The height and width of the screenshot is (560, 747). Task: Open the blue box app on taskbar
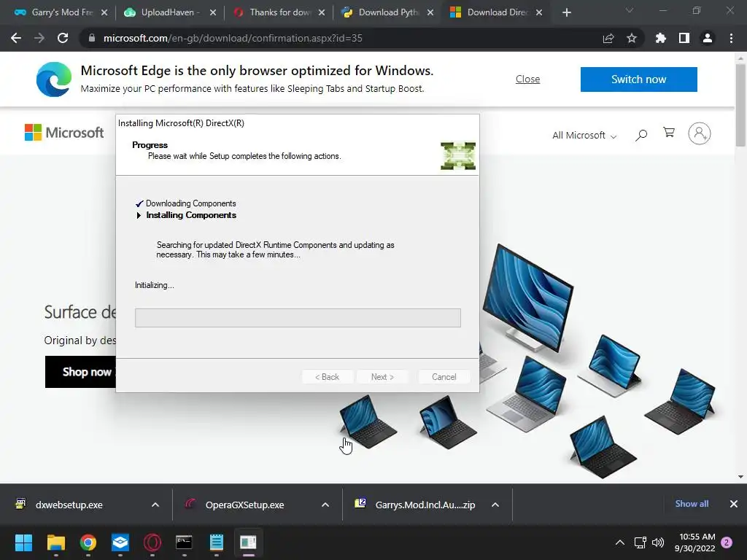pyautogui.click(x=120, y=542)
